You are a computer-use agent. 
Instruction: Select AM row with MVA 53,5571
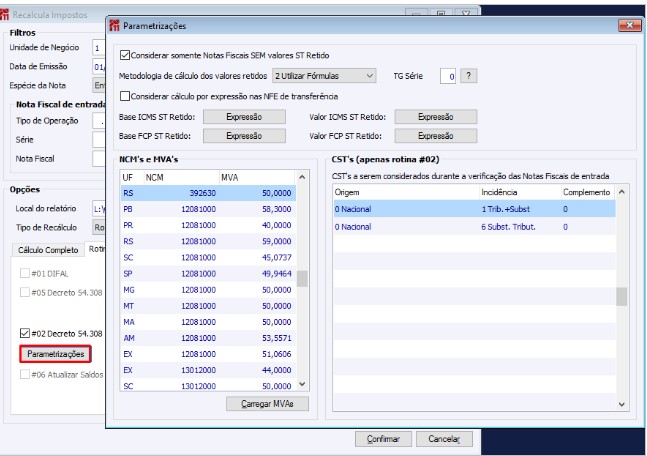coord(208,338)
